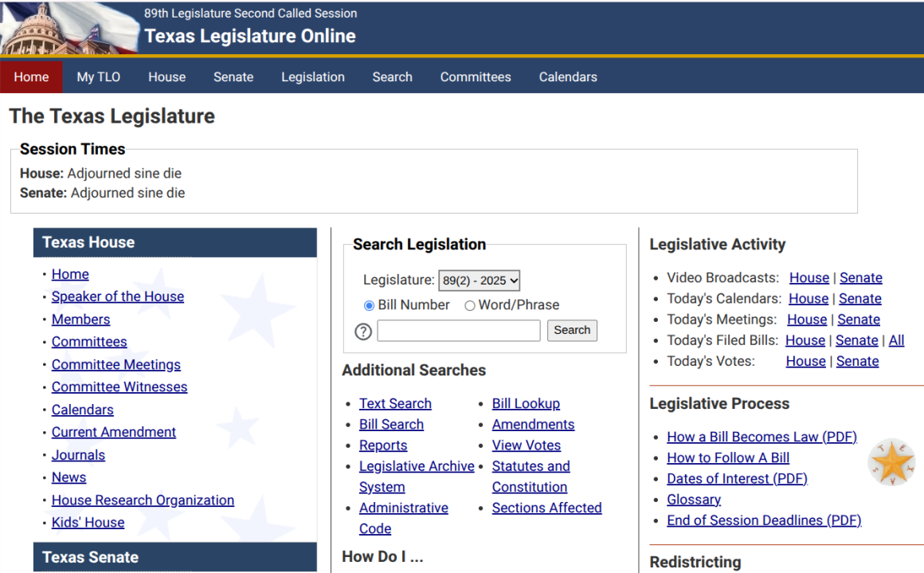Open Speaker of the House link
This screenshot has width=924, height=573.
click(x=118, y=296)
